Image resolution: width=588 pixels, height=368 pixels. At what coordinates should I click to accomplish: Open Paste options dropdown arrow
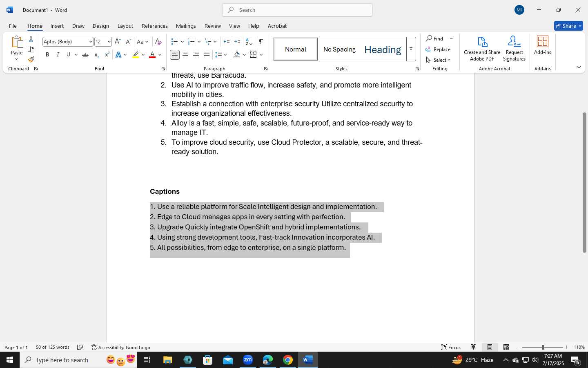click(x=17, y=59)
